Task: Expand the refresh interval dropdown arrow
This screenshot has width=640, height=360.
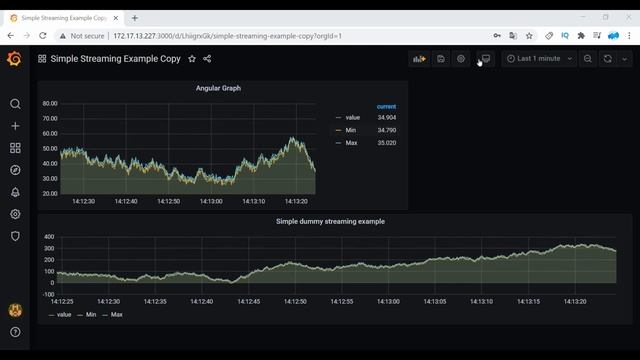Action: point(624,59)
